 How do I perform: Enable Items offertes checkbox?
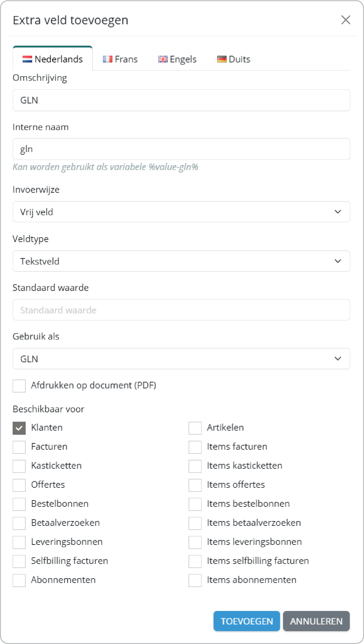pos(195,485)
